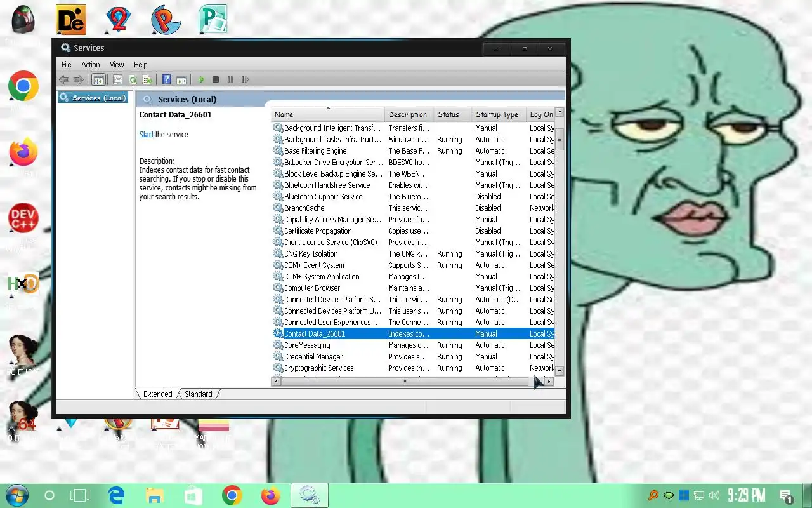This screenshot has width=812, height=508.
Task: Select the Certificate Propagation row
Action: tap(414, 231)
